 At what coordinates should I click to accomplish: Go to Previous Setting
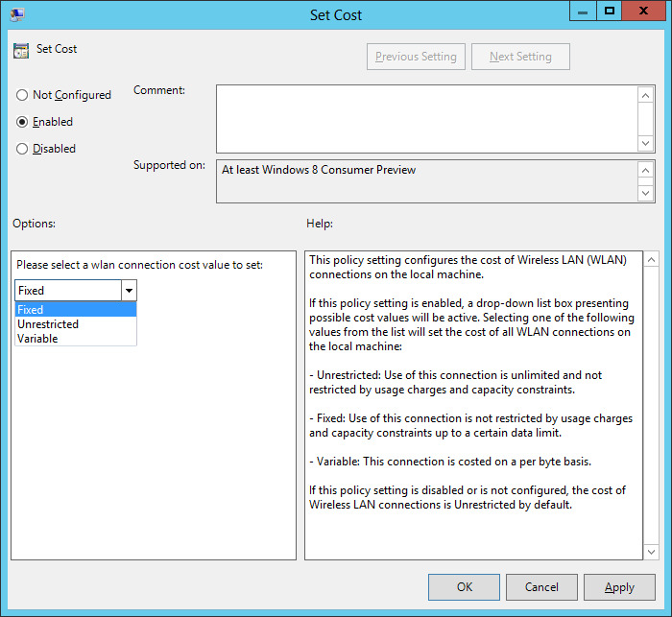tap(417, 57)
